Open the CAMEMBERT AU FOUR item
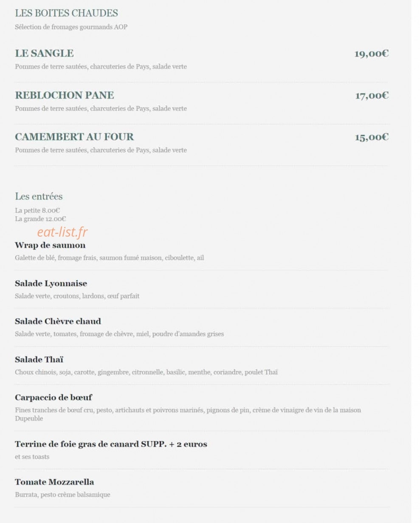The width and height of the screenshot is (420, 523). point(74,136)
